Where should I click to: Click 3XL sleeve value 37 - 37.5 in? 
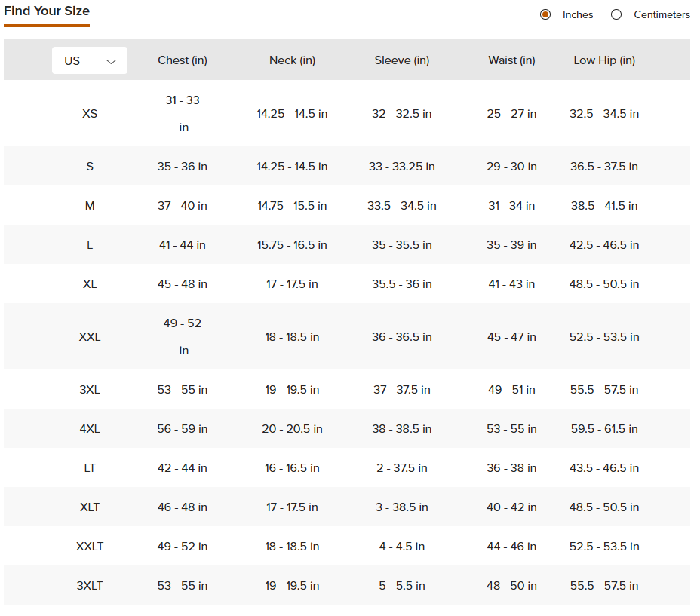pyautogui.click(x=402, y=390)
